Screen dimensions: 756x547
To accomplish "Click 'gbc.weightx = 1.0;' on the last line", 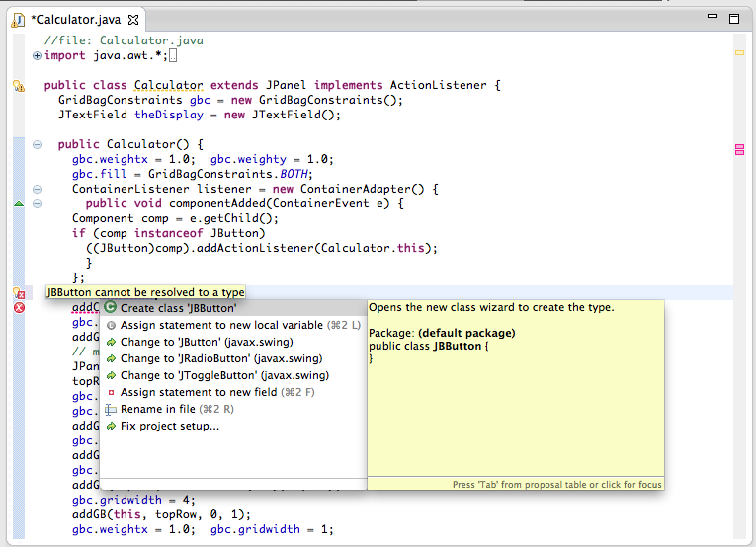I will (133, 529).
